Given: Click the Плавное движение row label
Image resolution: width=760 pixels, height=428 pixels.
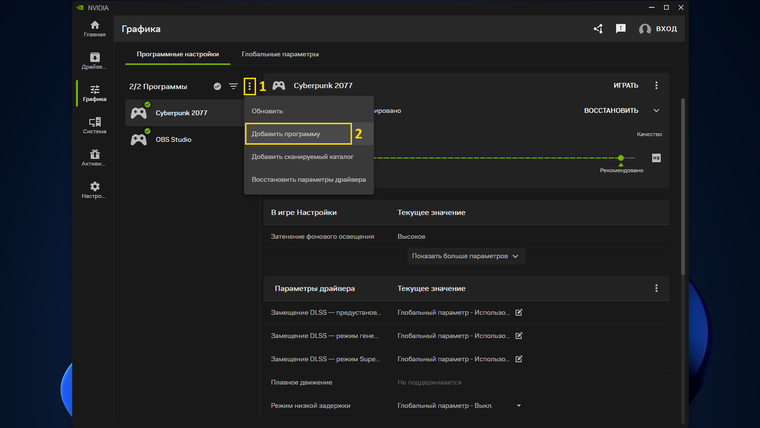Looking at the screenshot, I should [301, 382].
